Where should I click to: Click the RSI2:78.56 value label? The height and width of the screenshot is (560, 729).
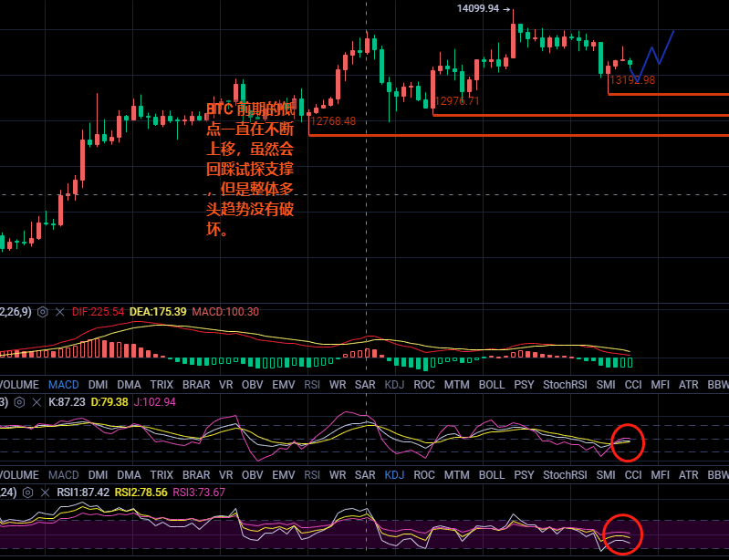141,493
